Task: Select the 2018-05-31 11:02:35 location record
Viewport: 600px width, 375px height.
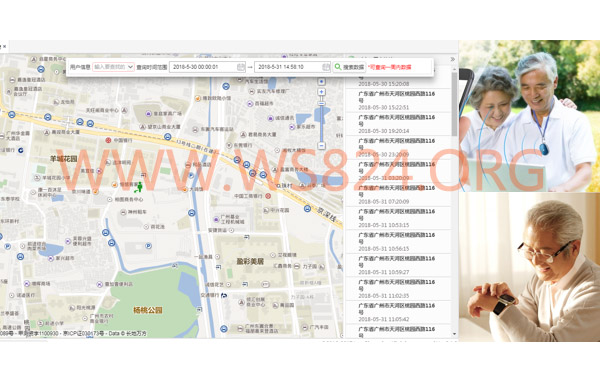Action: (x=398, y=289)
